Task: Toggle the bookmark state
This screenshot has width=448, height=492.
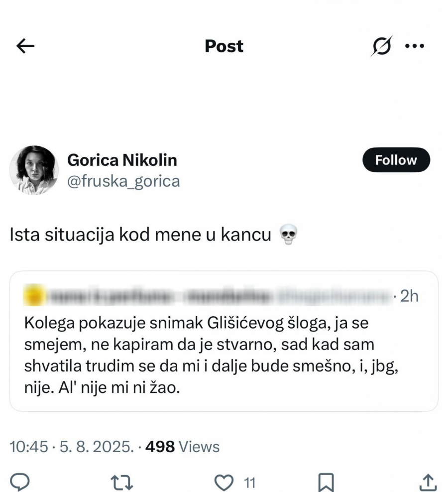Action: pyautogui.click(x=327, y=481)
